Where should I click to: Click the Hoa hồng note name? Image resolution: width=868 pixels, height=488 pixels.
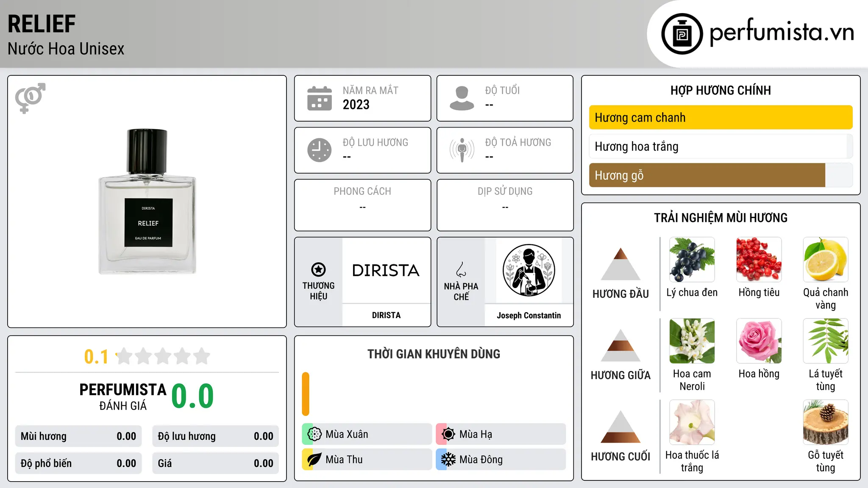[759, 374]
